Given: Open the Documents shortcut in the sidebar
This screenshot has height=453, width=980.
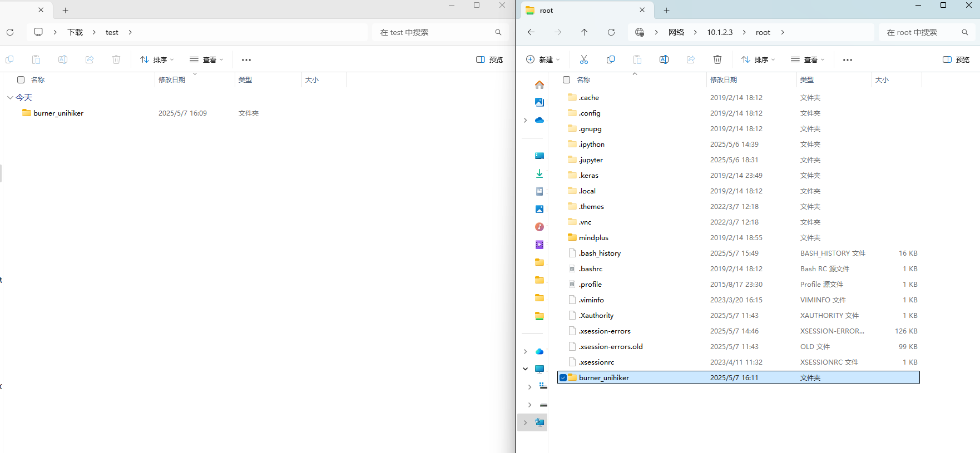Looking at the screenshot, I should pos(540,191).
